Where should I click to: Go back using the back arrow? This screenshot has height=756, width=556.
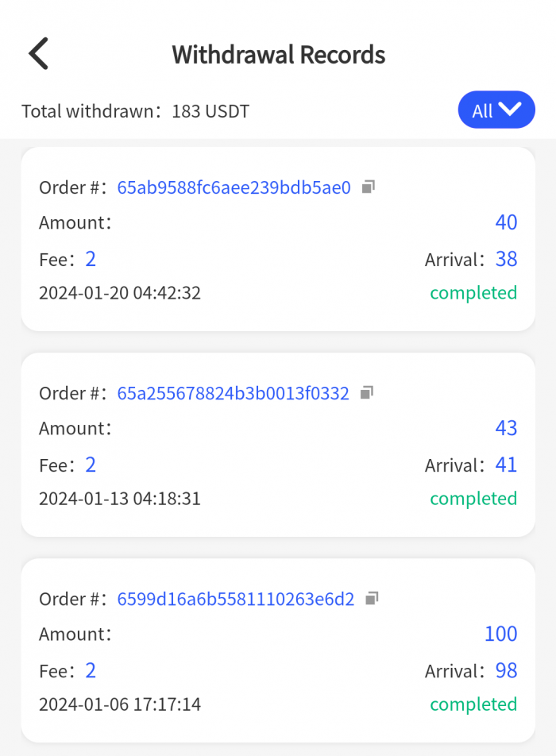coord(39,54)
